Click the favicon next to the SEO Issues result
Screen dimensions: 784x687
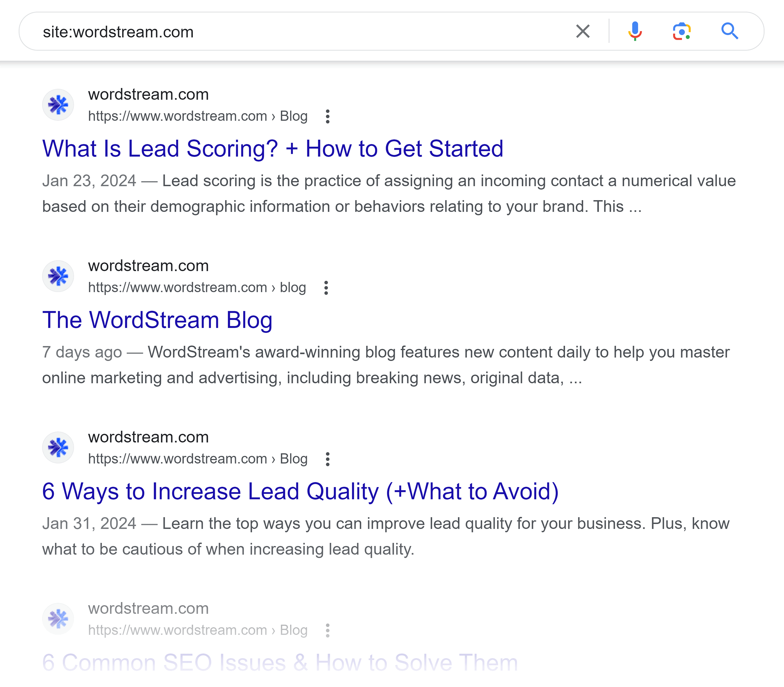pyautogui.click(x=58, y=618)
